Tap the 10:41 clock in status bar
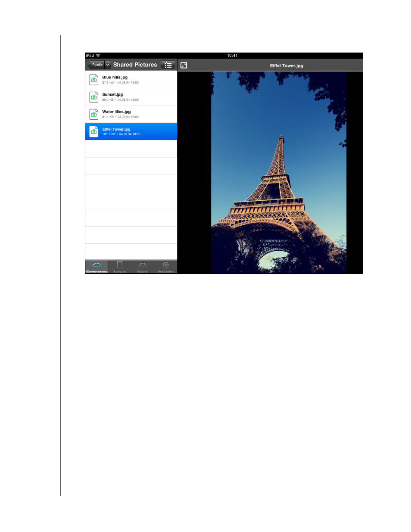The image size is (411, 532). (x=232, y=56)
